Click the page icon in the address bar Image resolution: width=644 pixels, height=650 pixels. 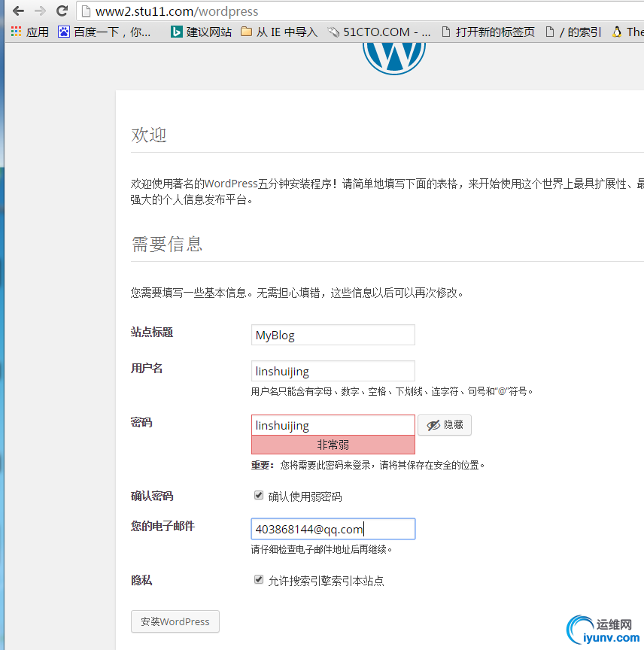coord(86,11)
